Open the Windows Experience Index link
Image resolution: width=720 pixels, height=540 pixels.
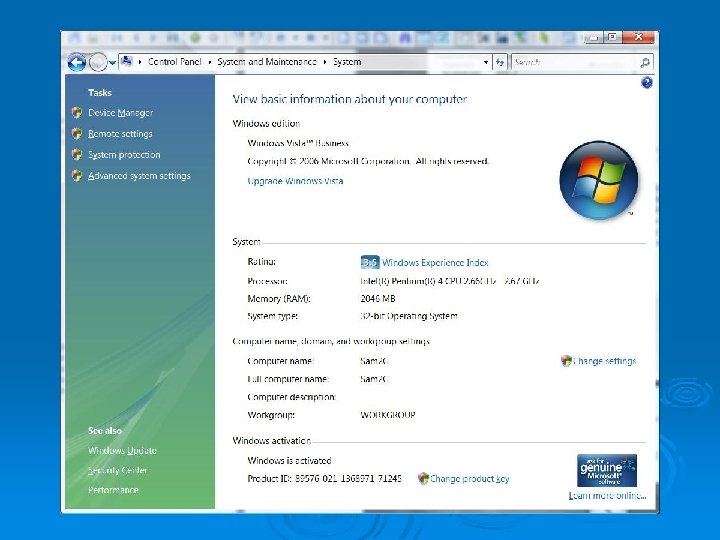tap(435, 263)
